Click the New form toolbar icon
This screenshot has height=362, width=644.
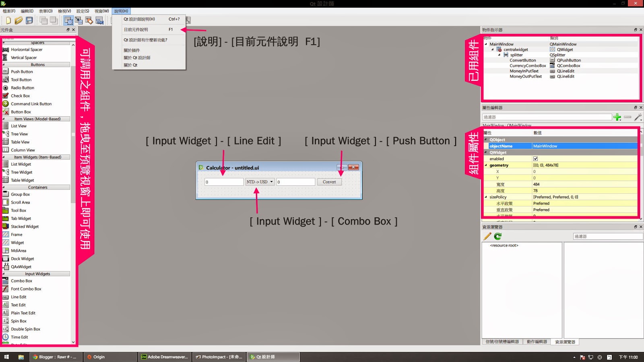pyautogui.click(x=8, y=21)
